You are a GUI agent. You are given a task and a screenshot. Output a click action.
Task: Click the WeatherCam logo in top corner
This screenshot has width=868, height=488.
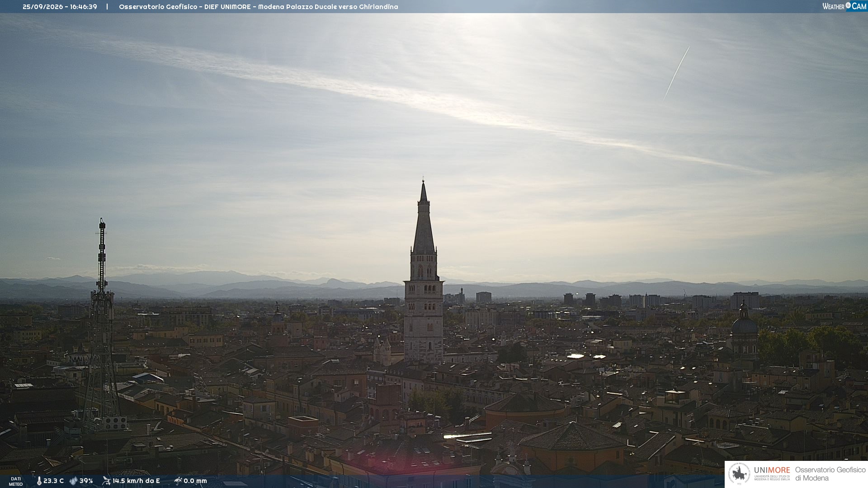coord(844,6)
